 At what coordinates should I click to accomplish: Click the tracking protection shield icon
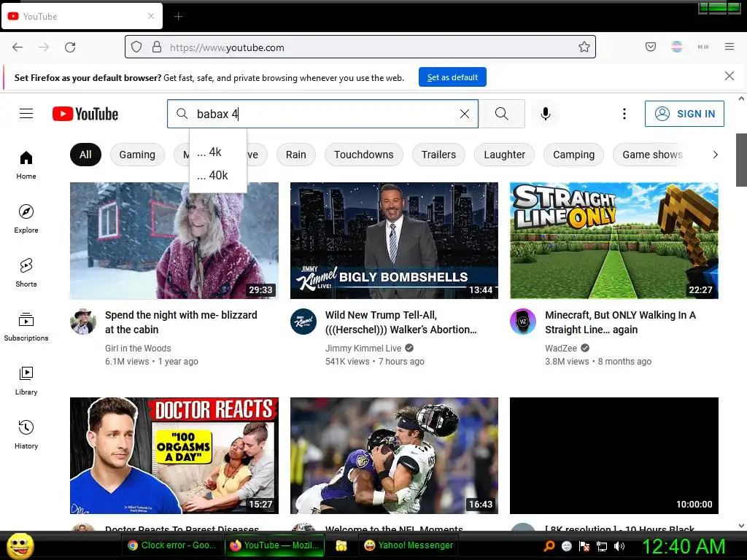[136, 47]
